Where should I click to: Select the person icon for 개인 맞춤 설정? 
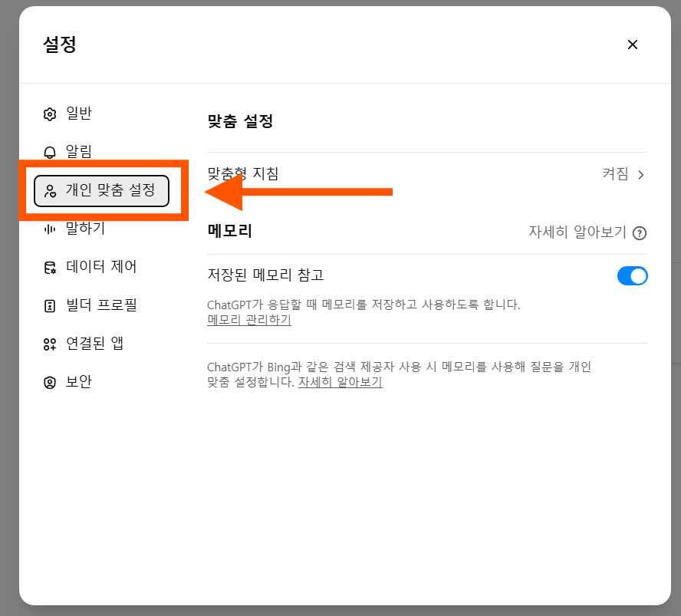pos(49,191)
